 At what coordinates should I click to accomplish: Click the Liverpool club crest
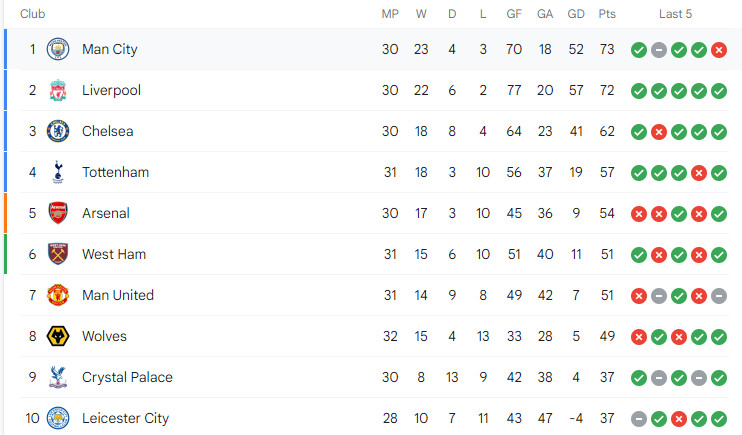(57, 90)
